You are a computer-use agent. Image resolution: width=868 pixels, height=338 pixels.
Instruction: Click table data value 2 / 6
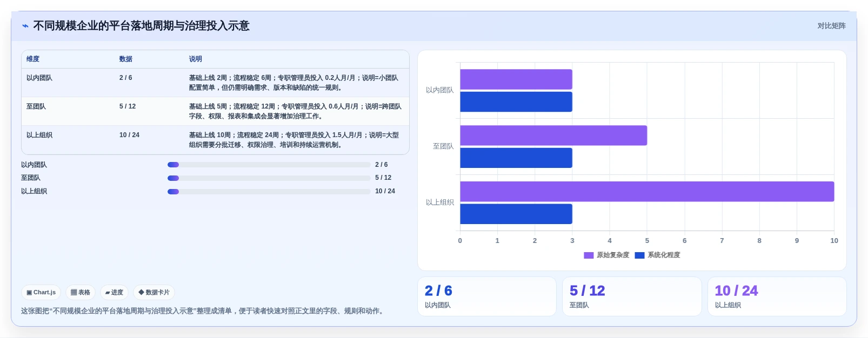126,78
